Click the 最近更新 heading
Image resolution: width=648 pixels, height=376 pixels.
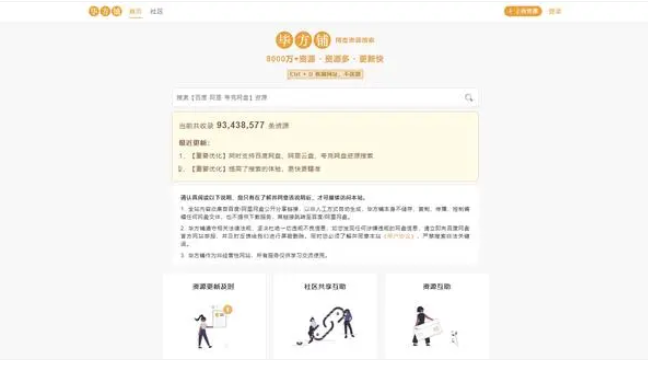pos(194,143)
